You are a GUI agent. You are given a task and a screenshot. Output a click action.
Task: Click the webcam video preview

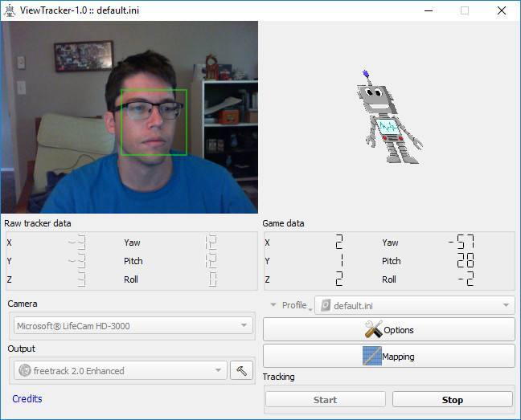[x=129, y=117]
